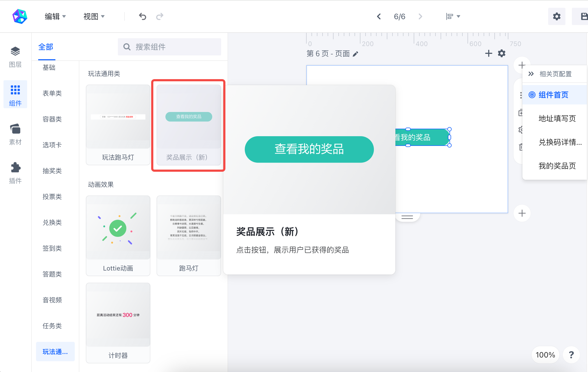Open the 插件 plugins panel
Screen dimensions: 588x372
pyautogui.click(x=15, y=173)
